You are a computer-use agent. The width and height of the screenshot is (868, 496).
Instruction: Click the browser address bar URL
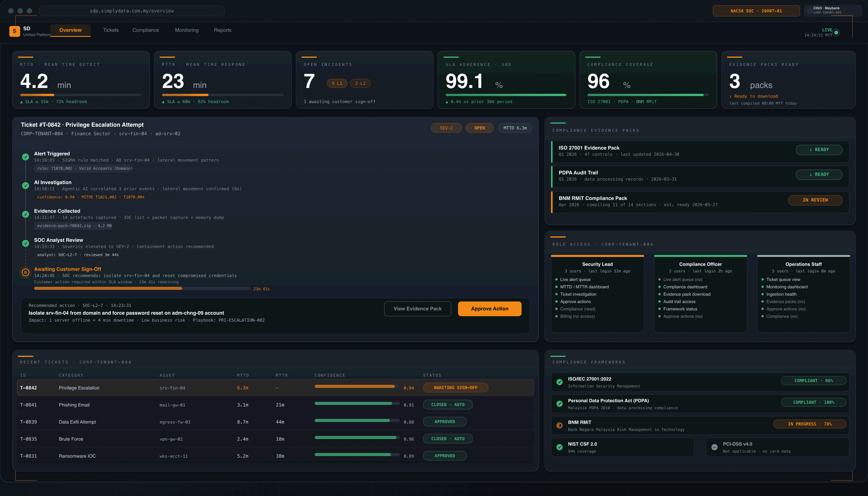coord(132,11)
